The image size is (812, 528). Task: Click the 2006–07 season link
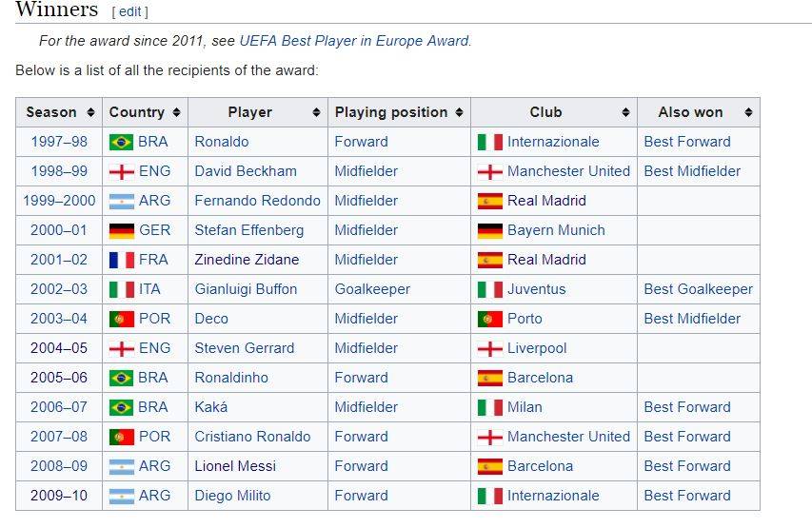tap(59, 407)
